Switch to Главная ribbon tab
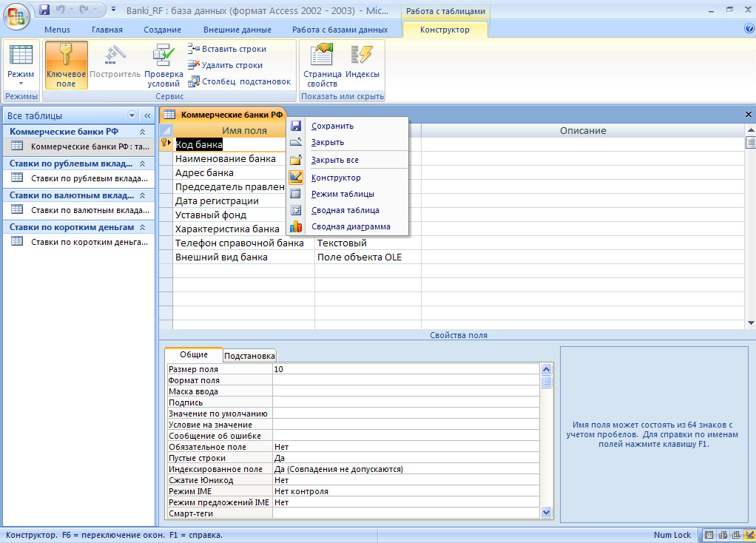The width and height of the screenshot is (756, 543). pos(107,30)
